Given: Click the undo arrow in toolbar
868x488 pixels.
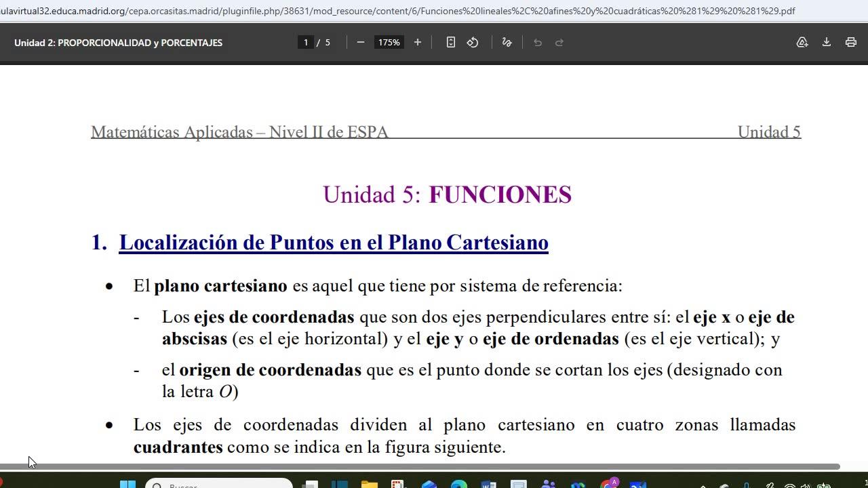Looking at the screenshot, I should [538, 42].
